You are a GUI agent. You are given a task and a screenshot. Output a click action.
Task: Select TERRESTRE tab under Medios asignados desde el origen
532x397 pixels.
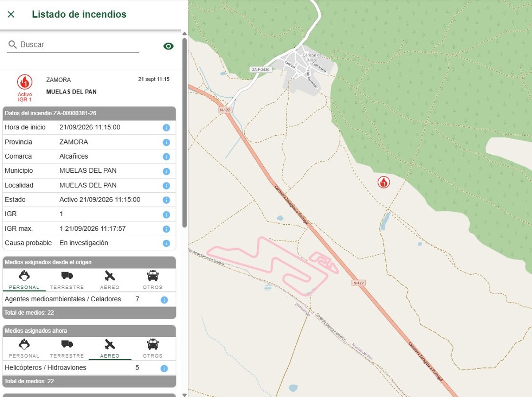point(67,280)
